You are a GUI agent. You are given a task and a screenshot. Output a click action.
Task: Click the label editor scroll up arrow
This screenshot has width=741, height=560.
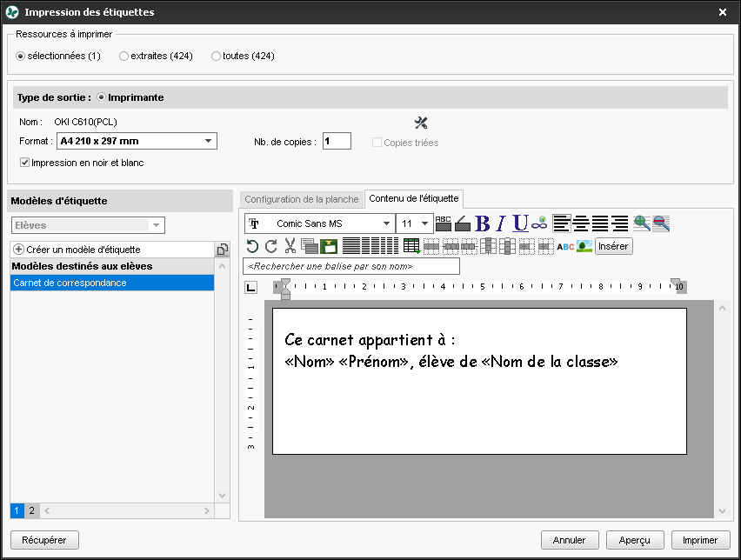pos(722,308)
